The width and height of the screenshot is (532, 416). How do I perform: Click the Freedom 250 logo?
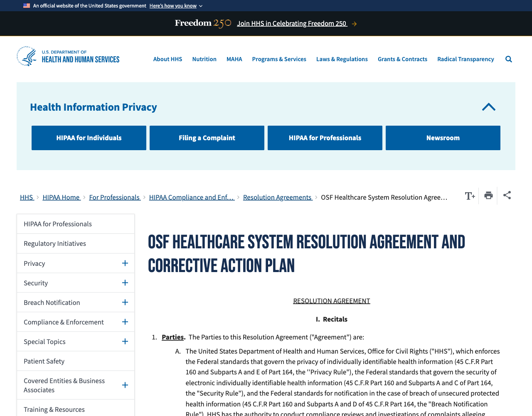203,23
